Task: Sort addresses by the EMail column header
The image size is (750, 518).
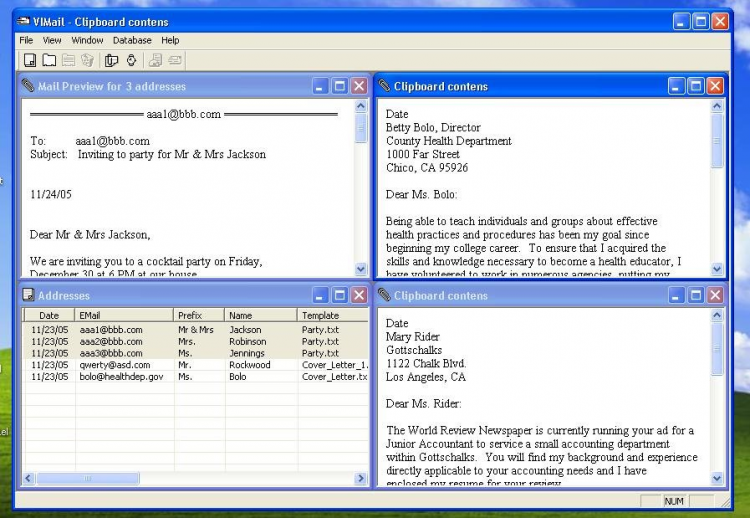Action: click(x=124, y=315)
